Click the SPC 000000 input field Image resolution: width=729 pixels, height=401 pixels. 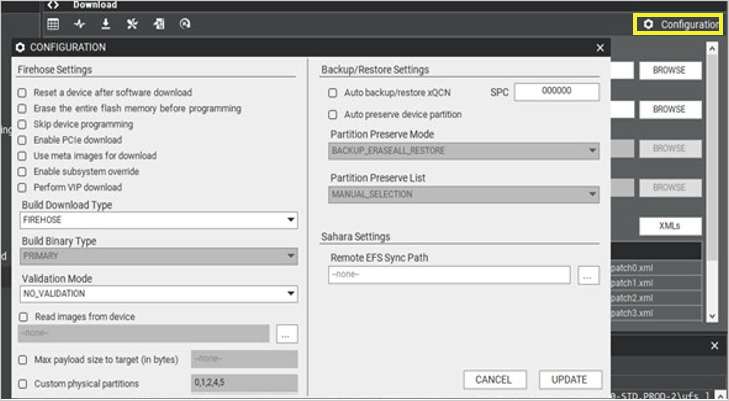pyautogui.click(x=557, y=92)
